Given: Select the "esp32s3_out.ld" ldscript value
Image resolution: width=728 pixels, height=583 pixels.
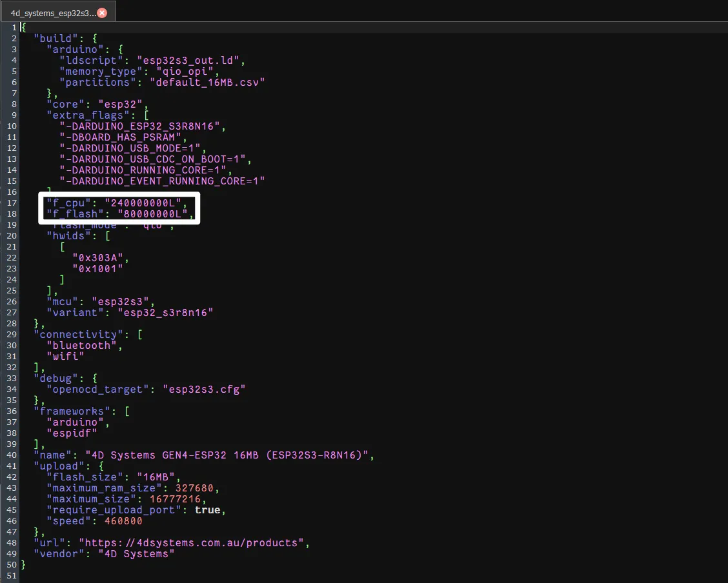Looking at the screenshot, I should pyautogui.click(x=188, y=60).
